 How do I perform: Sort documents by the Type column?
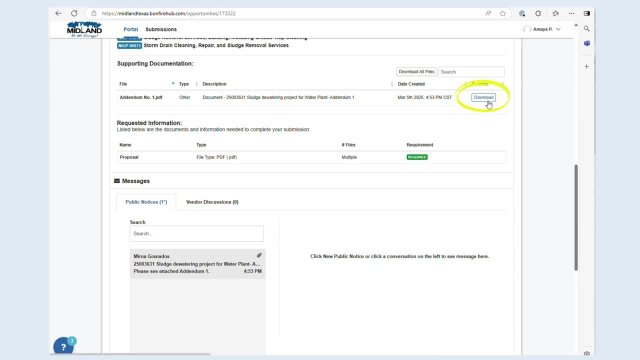tap(184, 84)
